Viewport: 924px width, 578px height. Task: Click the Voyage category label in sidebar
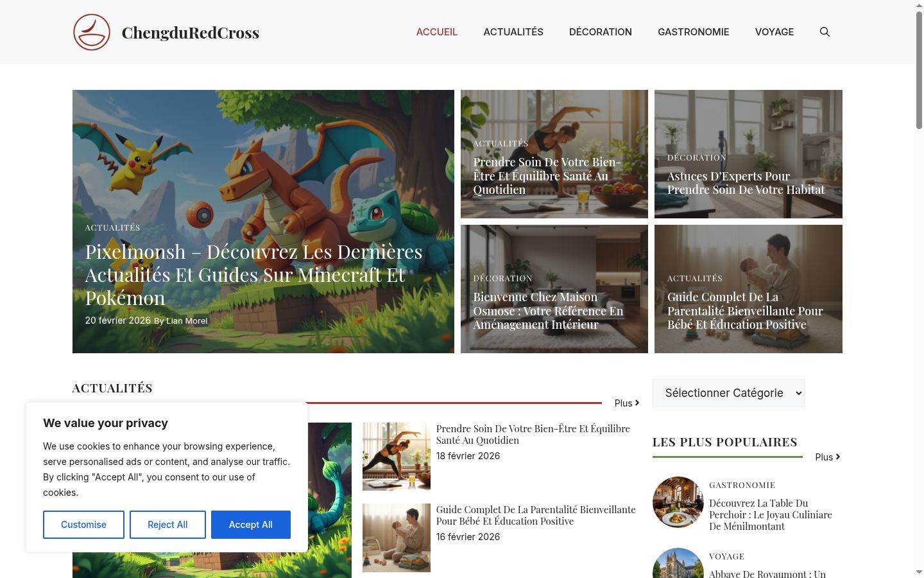pos(727,556)
